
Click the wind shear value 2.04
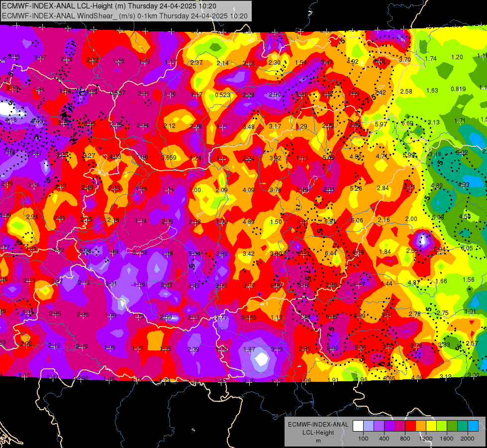click(143, 125)
